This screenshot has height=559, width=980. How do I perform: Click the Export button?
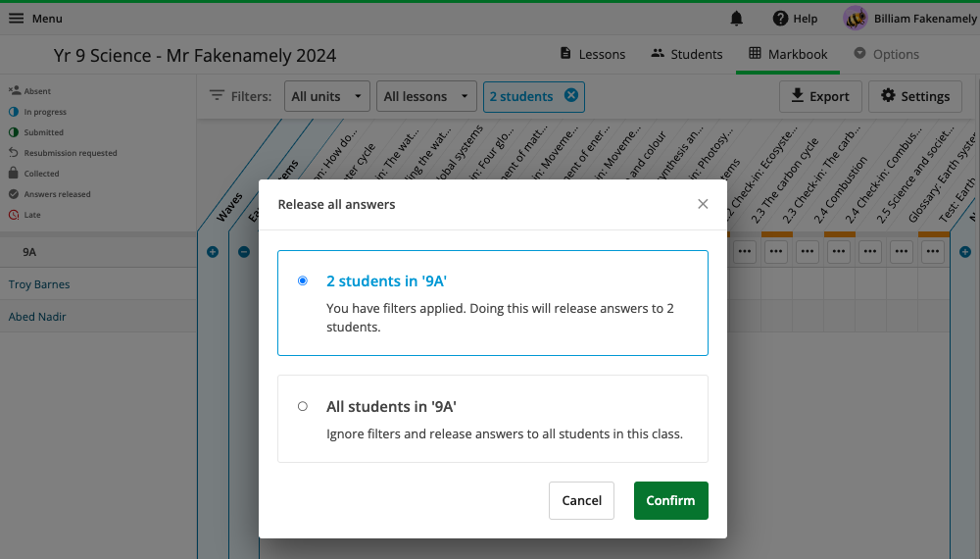[x=820, y=96]
